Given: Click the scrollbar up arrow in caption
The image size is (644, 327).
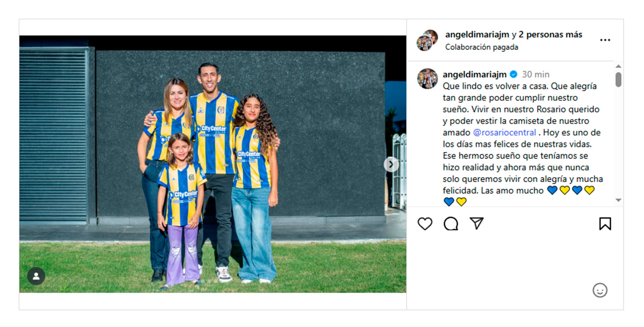Looking at the screenshot, I should tap(619, 66).
